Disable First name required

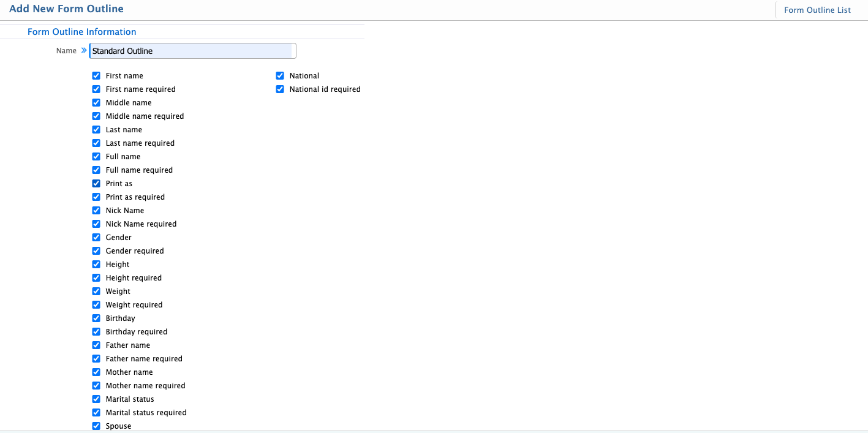[x=96, y=89]
